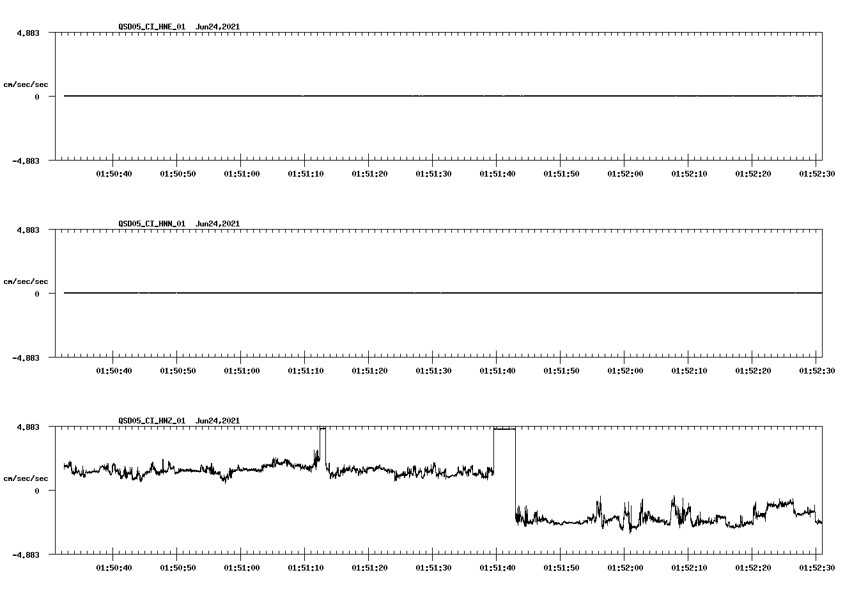Click the 01:51:40 time label under the HNZ plot
The width and height of the screenshot is (868, 591).
(x=497, y=567)
